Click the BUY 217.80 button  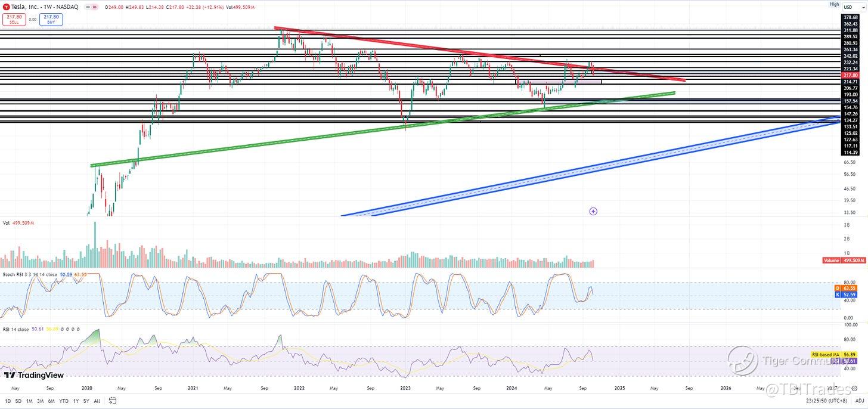click(51, 19)
